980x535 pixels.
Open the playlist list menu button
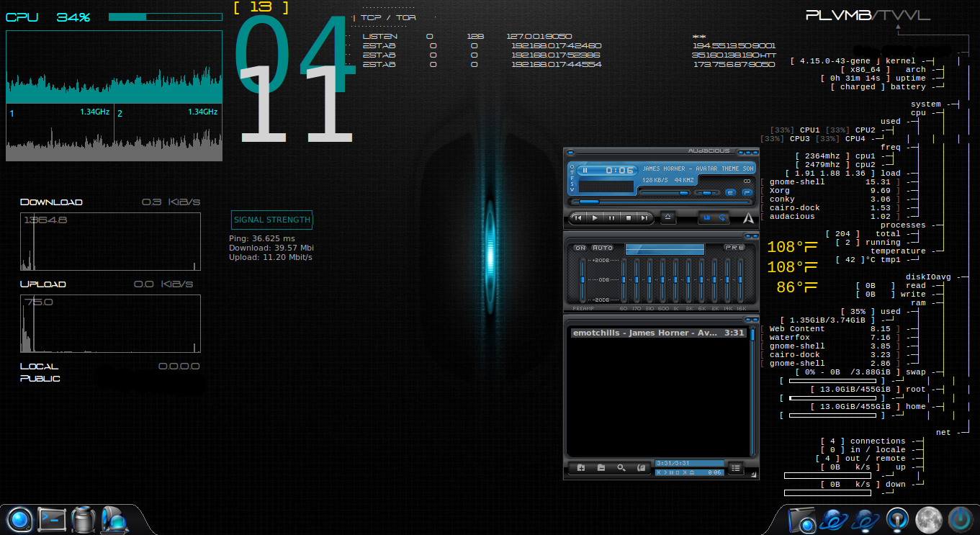click(735, 468)
